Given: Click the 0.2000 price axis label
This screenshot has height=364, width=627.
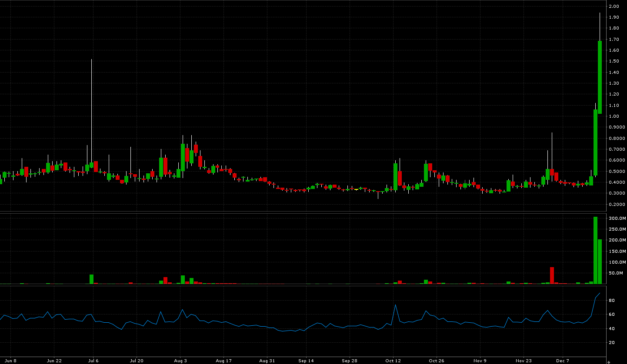Looking at the screenshot, I should (617, 204).
